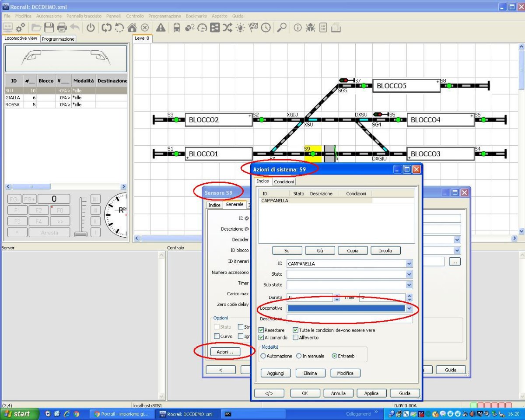Image resolution: width=525 pixels, height=420 pixels.
Task: Switch to the Condizioni tab
Action: pos(284,182)
